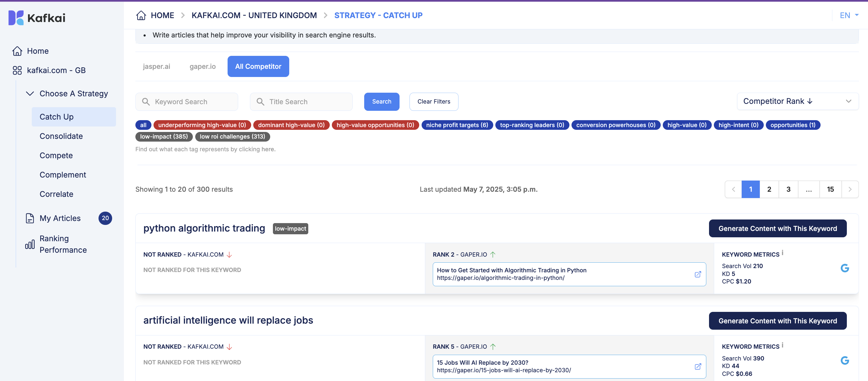Click the Home house icon in sidebar
868x381 pixels.
pos(17,51)
